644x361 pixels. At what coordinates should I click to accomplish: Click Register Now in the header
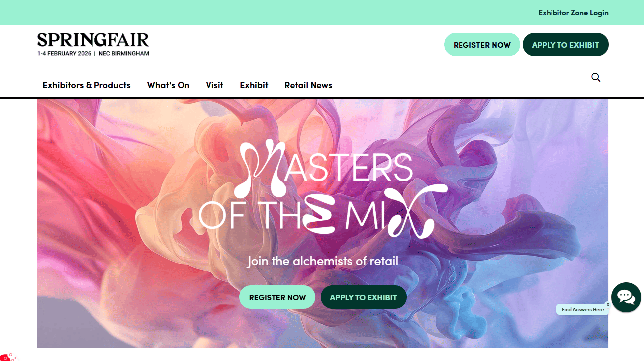[x=482, y=45]
